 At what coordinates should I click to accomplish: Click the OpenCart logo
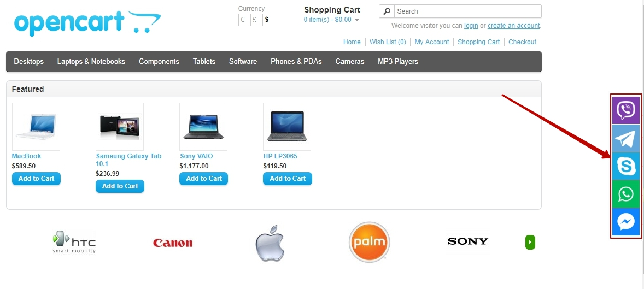(87, 22)
